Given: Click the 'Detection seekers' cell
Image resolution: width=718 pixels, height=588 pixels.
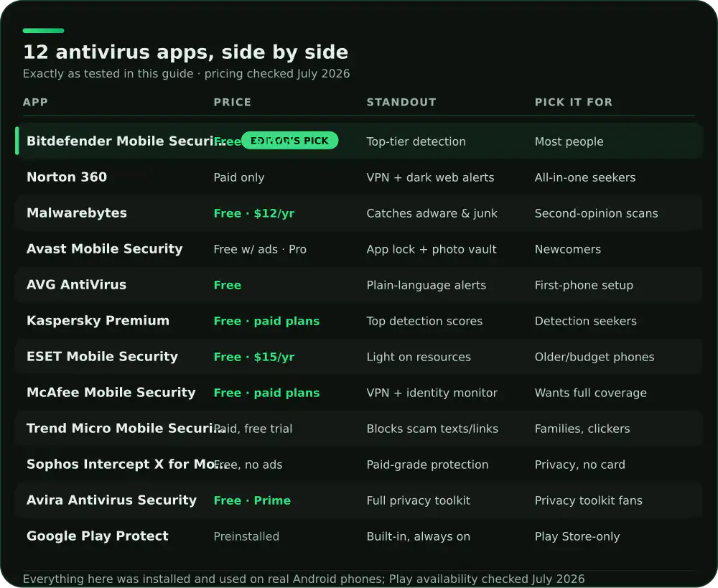Looking at the screenshot, I should click(x=586, y=321).
